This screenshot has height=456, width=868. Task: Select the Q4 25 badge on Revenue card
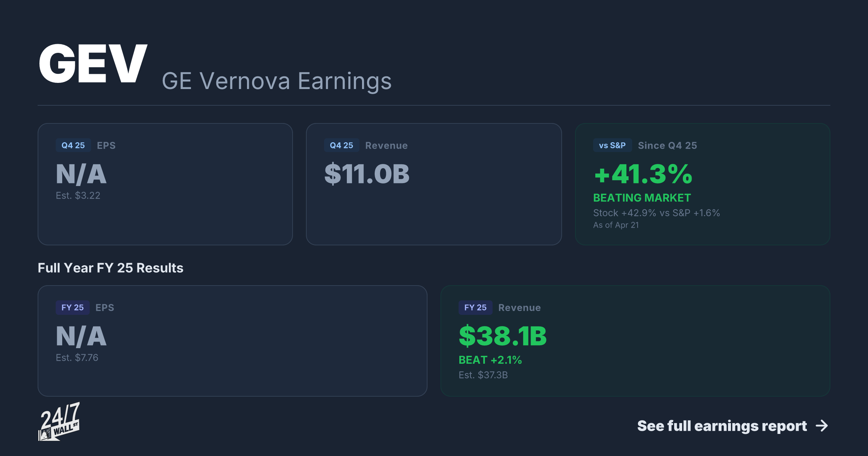pyautogui.click(x=341, y=145)
